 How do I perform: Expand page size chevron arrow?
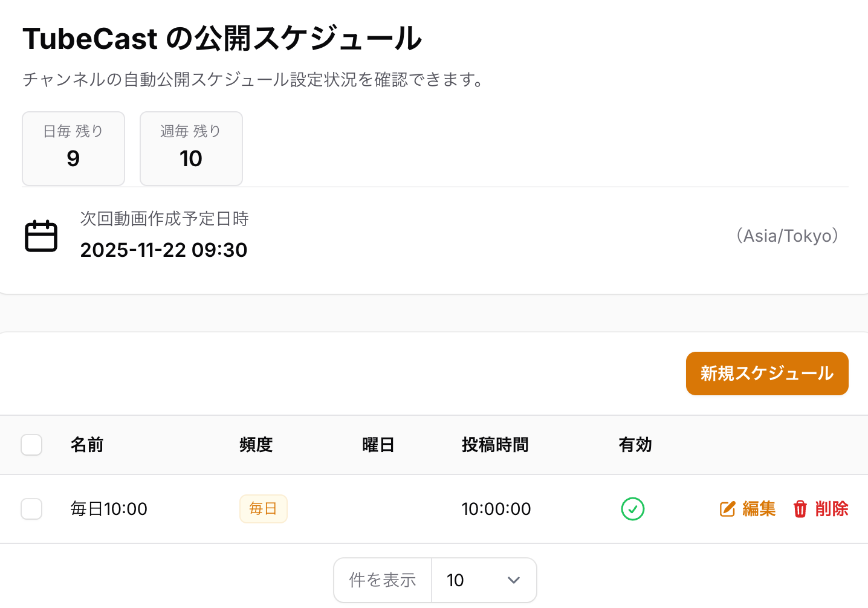(514, 580)
